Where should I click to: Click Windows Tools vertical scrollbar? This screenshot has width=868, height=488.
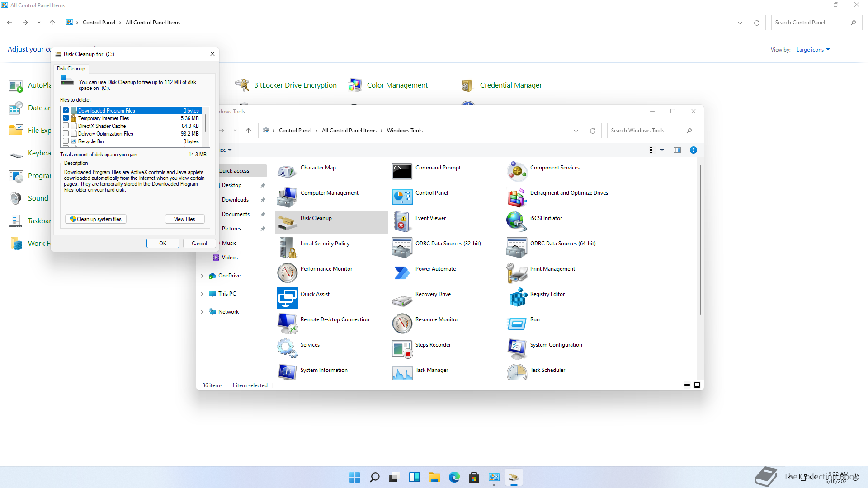(700, 239)
